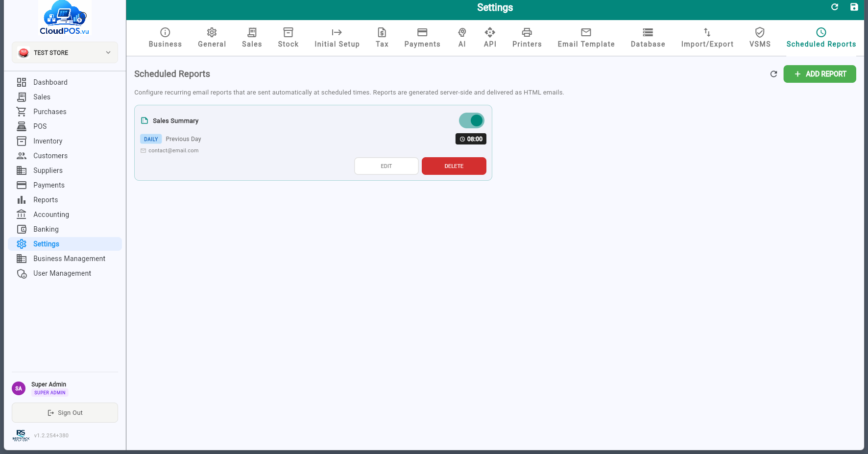Click the SUPER ADMIN role badge
The width and height of the screenshot is (868, 454).
tap(49, 393)
